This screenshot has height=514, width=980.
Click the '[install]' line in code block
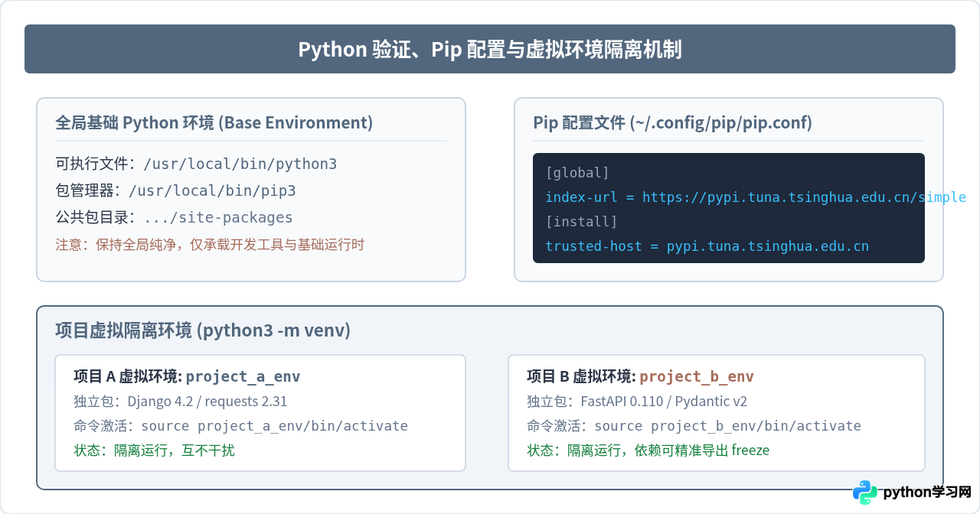coord(581,222)
